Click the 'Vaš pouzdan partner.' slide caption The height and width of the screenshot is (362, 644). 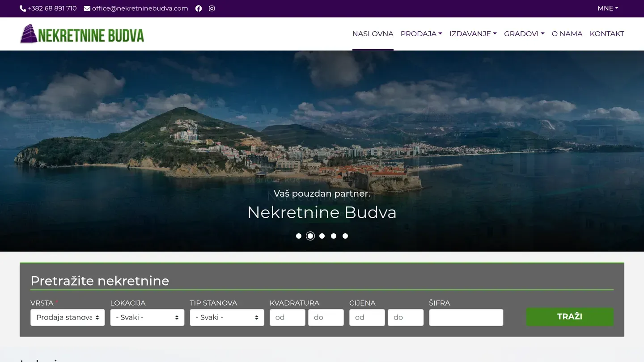[x=322, y=194]
